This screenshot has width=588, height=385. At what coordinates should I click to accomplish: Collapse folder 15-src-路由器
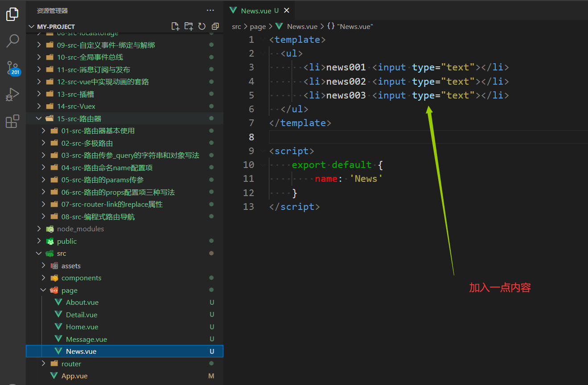[125, 119]
